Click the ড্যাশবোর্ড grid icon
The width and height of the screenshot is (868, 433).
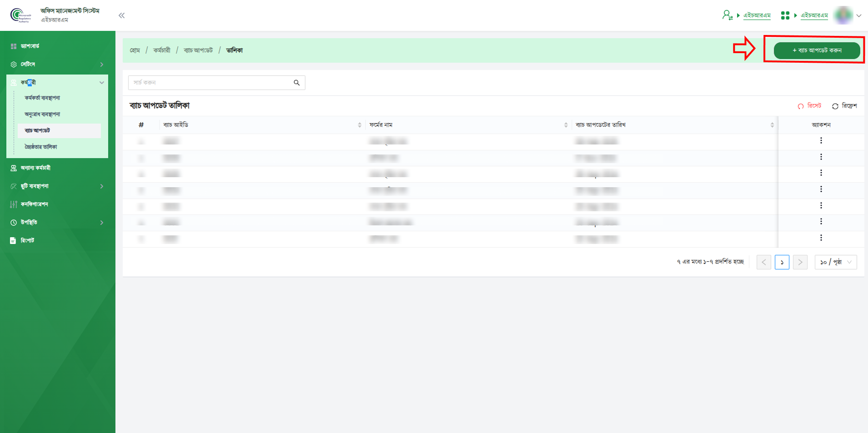[x=14, y=46]
